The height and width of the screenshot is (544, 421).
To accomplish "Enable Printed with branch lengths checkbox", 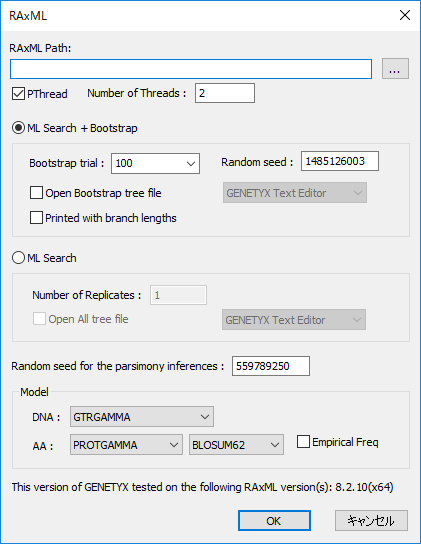I will pyautogui.click(x=36, y=218).
